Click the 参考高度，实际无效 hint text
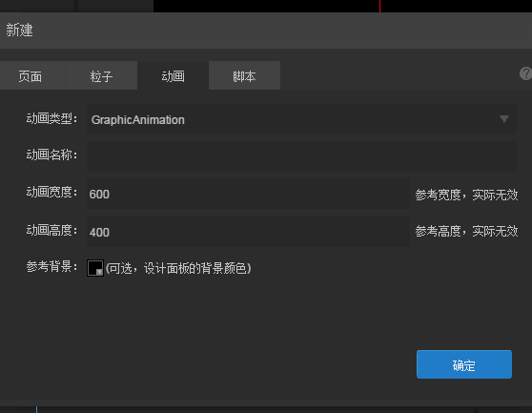The image size is (532, 413). pyautogui.click(x=466, y=232)
